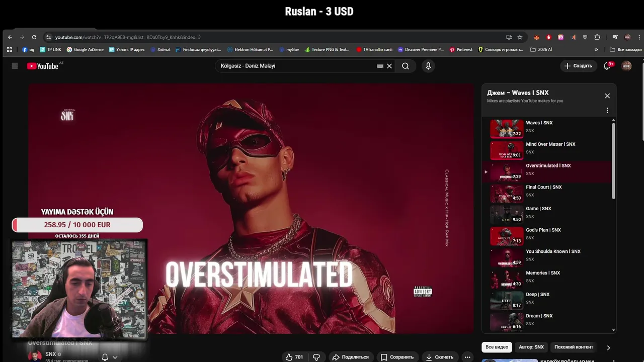Open the Все закладки folder
Image resolution: width=644 pixels, height=362 pixels.
[x=625, y=50]
